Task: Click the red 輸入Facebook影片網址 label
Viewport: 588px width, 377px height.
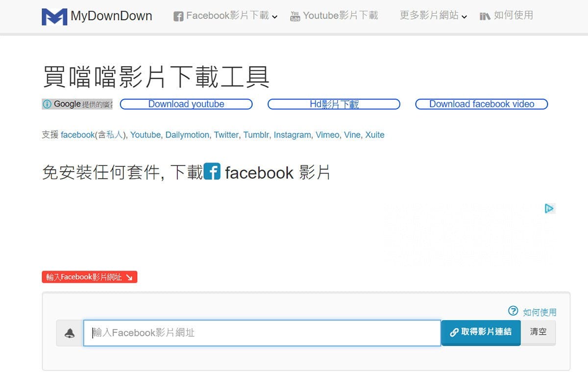Action: click(89, 277)
